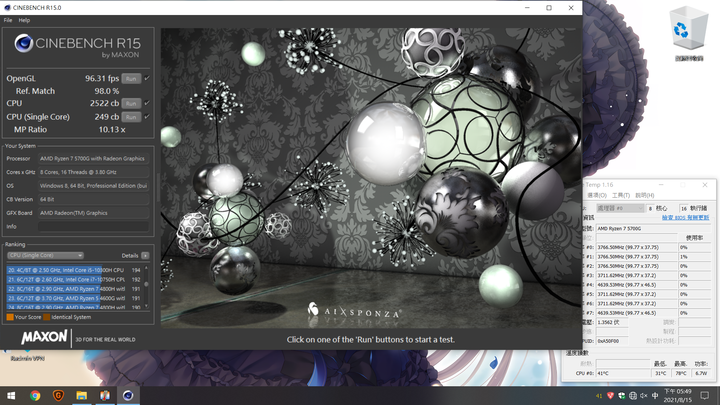Click ranking list scrollbar down arrow
This screenshot has width=720, height=405.
pyautogui.click(x=146, y=306)
